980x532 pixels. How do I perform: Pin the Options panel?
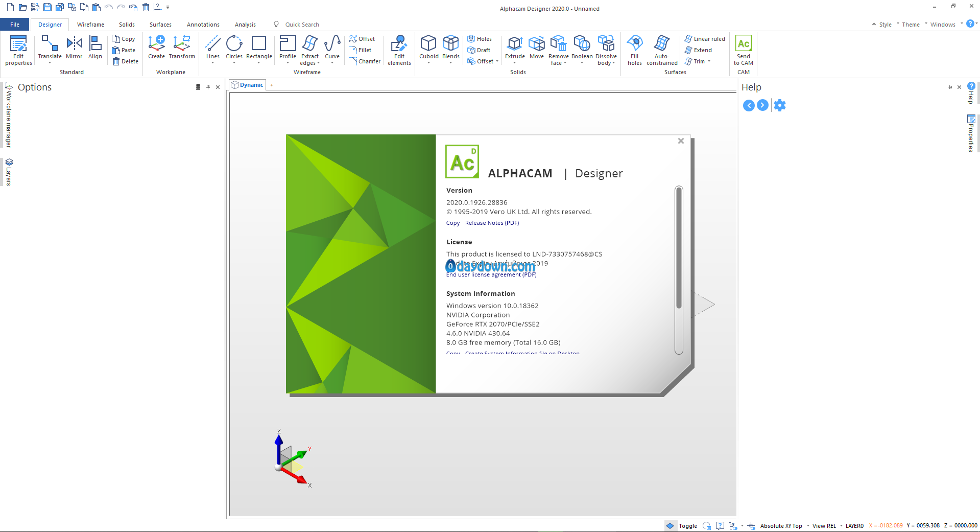[208, 87]
